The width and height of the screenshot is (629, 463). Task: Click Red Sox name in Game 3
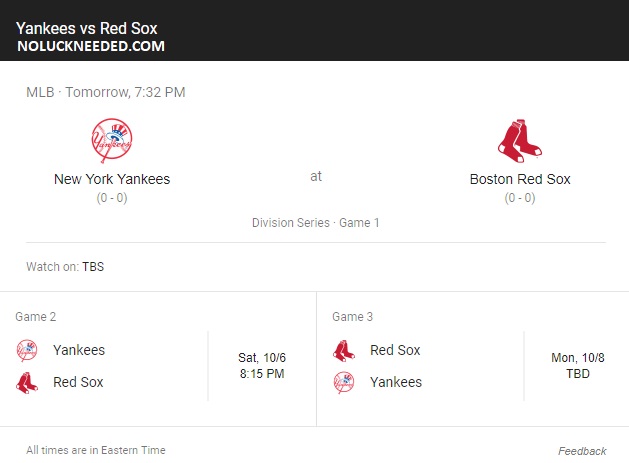395,350
